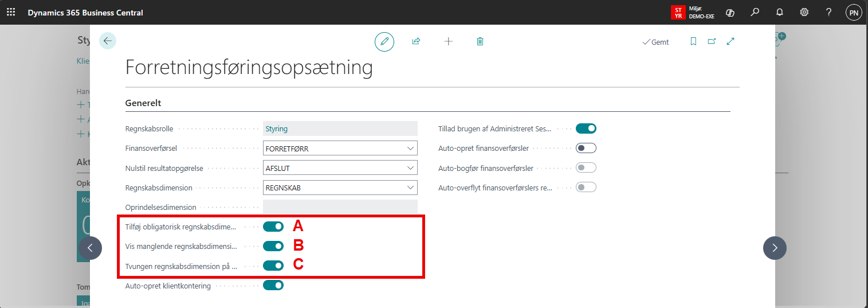
Task: Open the Regnskabsdimension dropdown
Action: (410, 188)
